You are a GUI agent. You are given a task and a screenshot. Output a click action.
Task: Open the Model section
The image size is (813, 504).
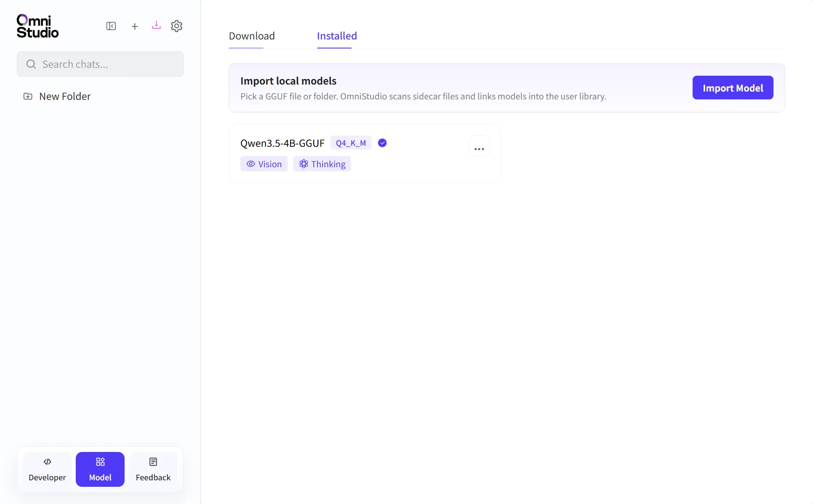(100, 469)
